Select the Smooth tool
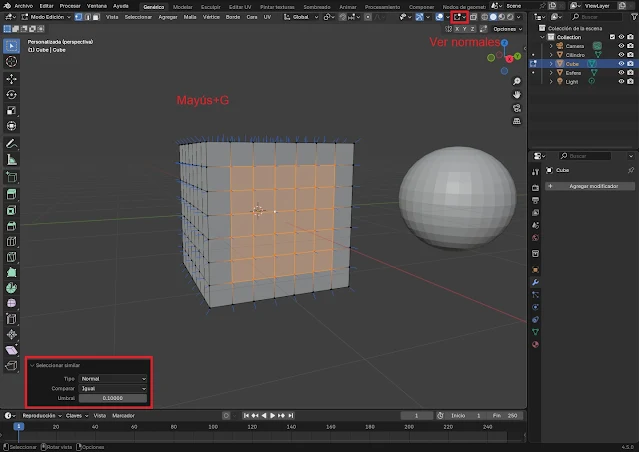This screenshot has height=452, width=639. point(11,303)
